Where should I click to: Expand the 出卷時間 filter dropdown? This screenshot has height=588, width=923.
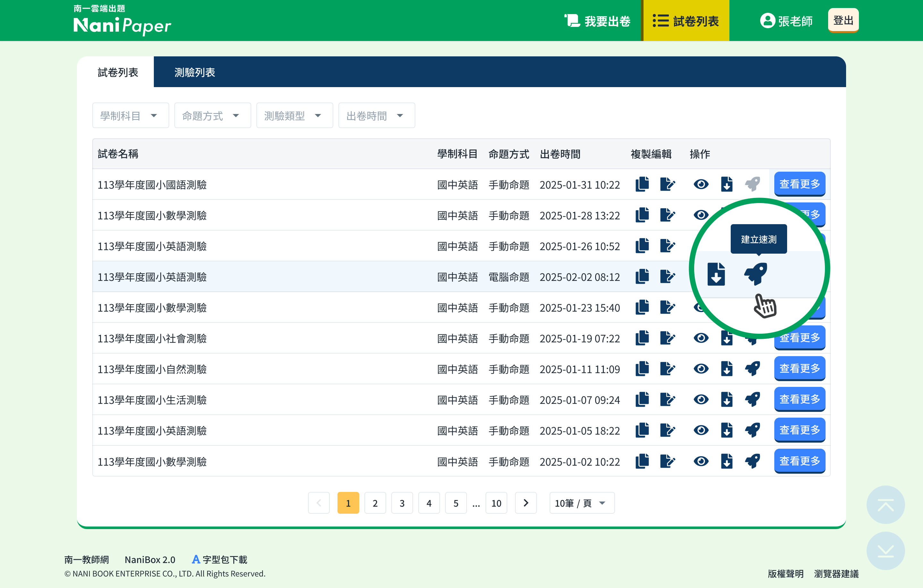click(x=377, y=115)
